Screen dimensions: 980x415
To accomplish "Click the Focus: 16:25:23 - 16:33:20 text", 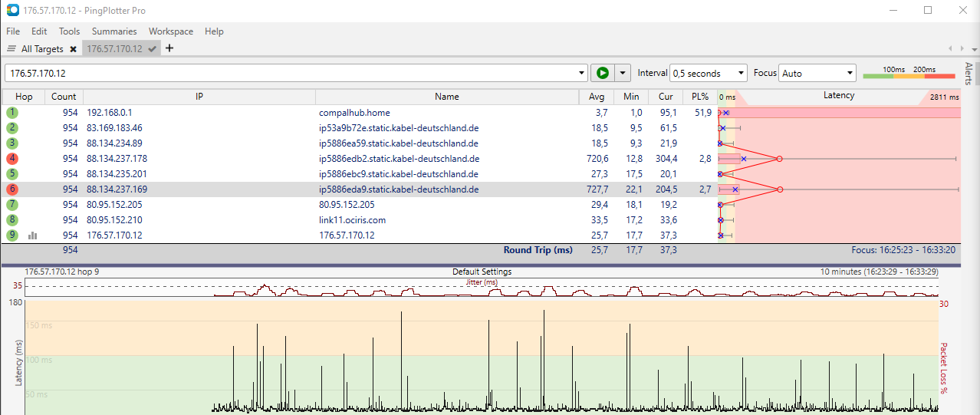I will click(x=903, y=250).
